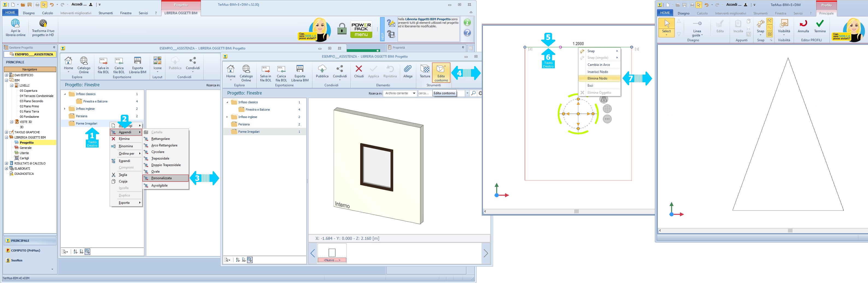868x283 pixels.
Task: Click the Edita contorno tool icon
Action: [441, 72]
